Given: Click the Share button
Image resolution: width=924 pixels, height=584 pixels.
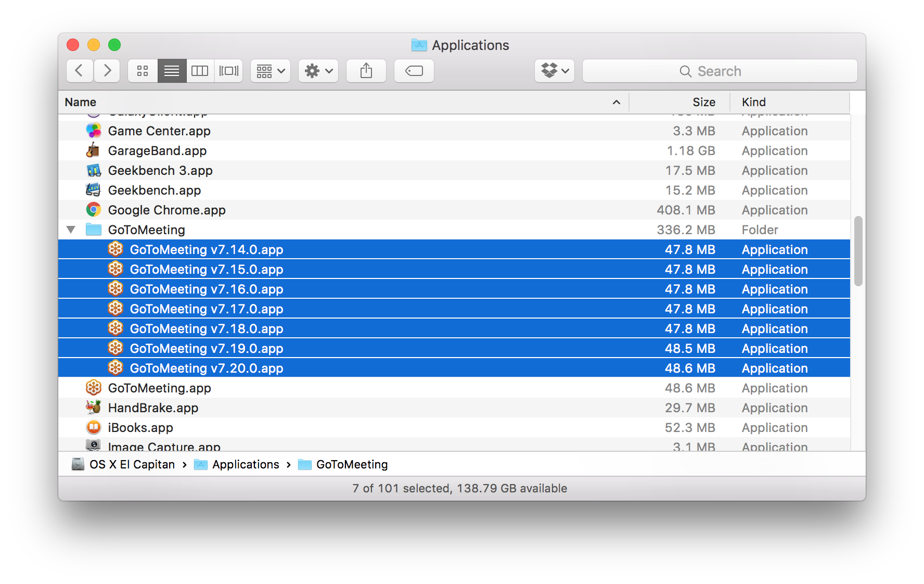Looking at the screenshot, I should 366,71.
